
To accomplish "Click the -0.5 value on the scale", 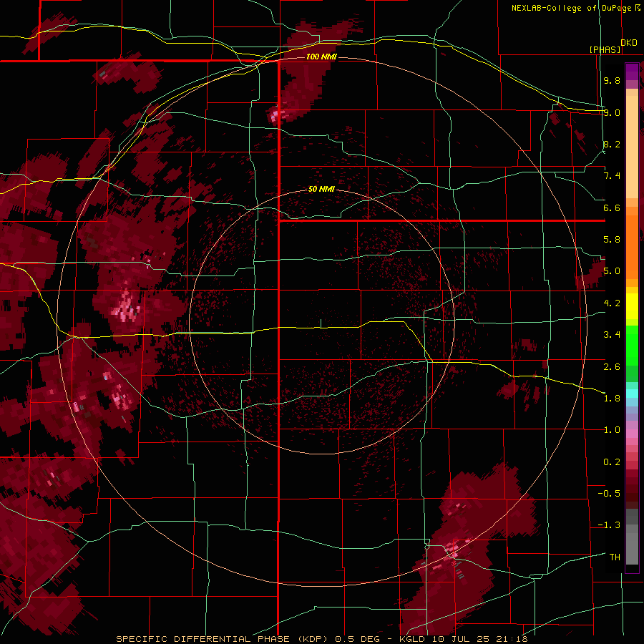I will click(609, 494).
